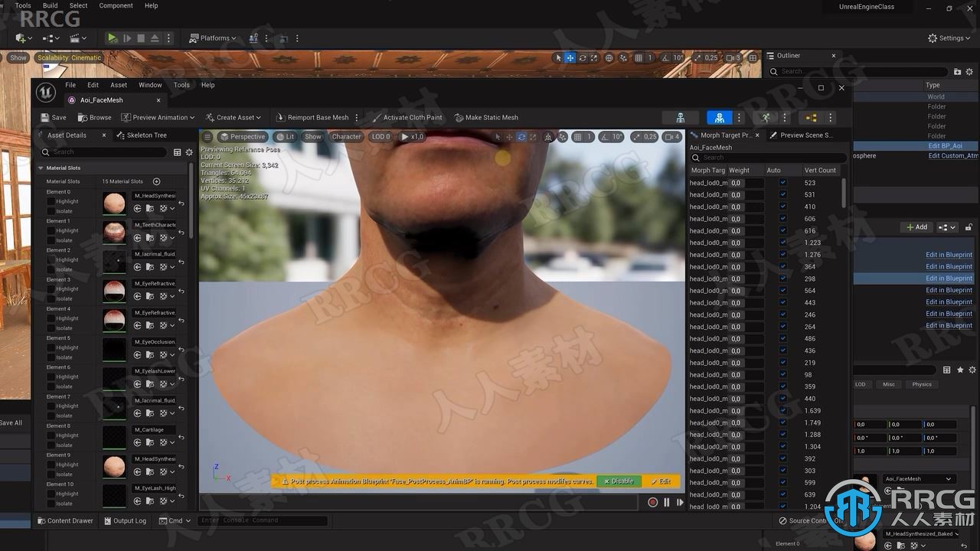Open the Cmd console type dropdown
980x551 pixels.
175,520
